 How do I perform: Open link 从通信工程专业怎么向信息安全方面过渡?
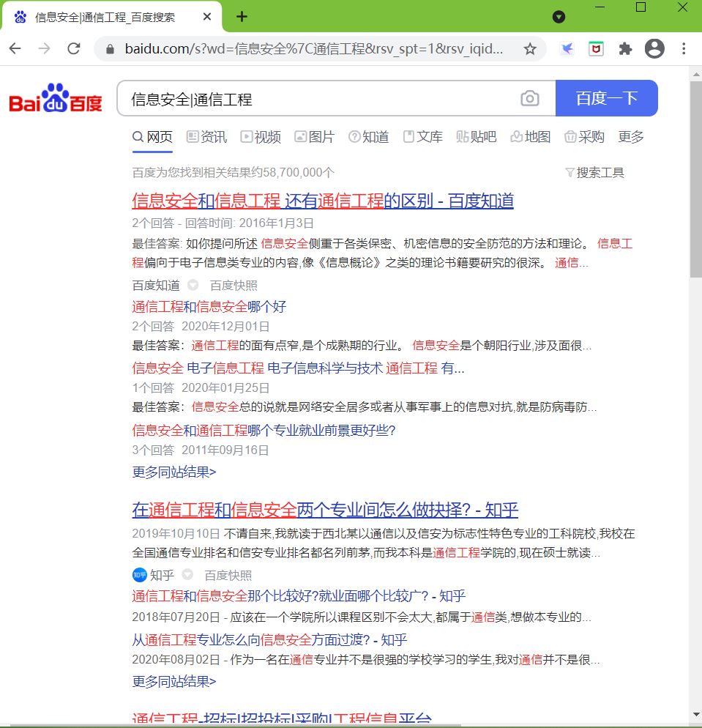(x=269, y=640)
